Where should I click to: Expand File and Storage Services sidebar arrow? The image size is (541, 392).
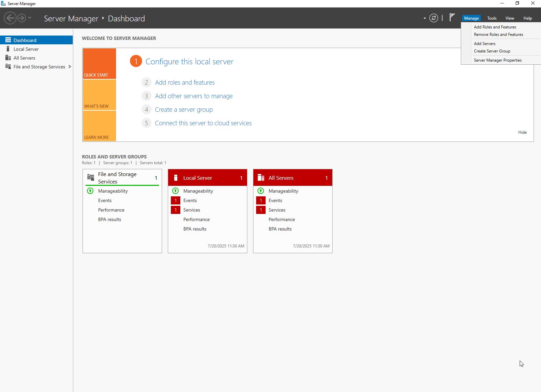(x=70, y=67)
